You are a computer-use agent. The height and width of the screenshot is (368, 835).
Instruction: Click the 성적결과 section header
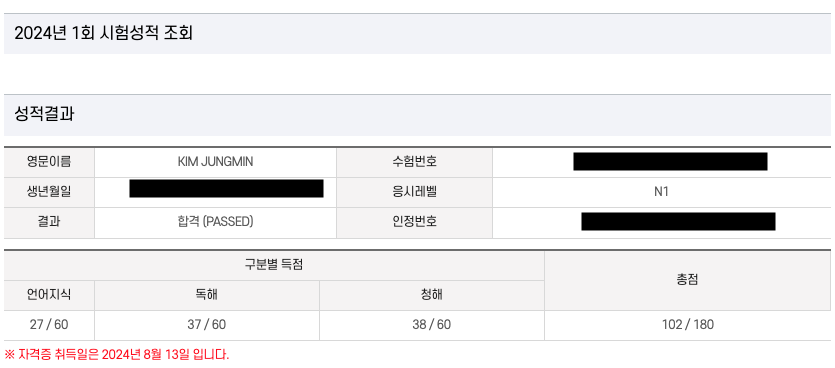click(44, 115)
